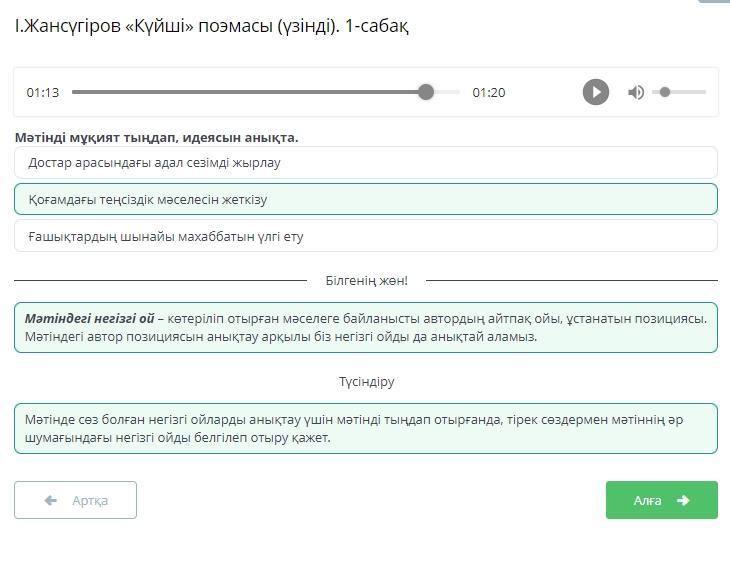Click the volume slider handle

point(665,92)
